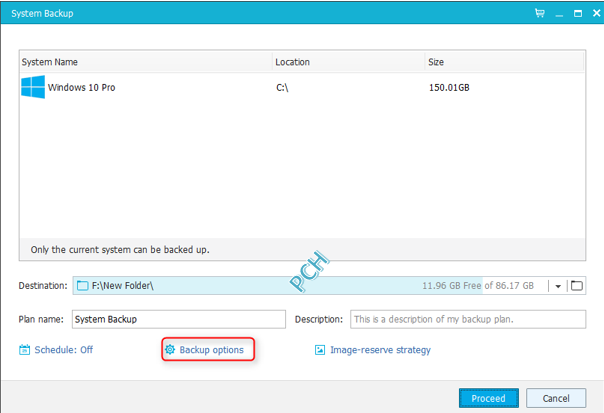The height and width of the screenshot is (413, 604).
Task: Minimize the System Backup window
Action: [x=559, y=14]
